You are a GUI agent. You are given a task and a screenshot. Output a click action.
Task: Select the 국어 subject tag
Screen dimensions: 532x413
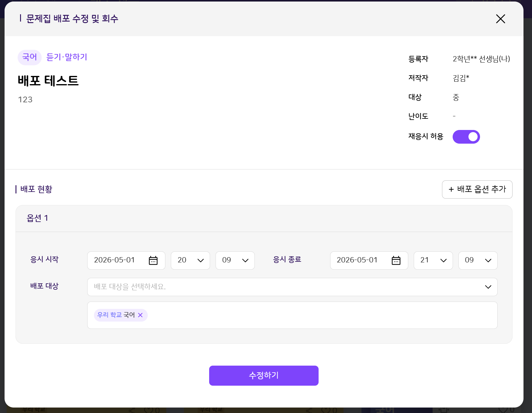pos(29,57)
